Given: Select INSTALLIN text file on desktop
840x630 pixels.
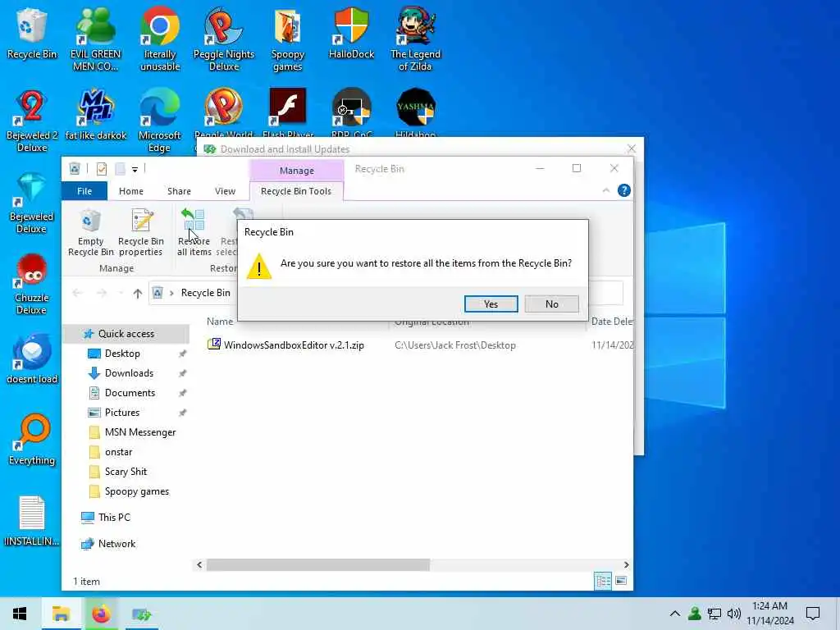Looking at the screenshot, I should point(32,521).
